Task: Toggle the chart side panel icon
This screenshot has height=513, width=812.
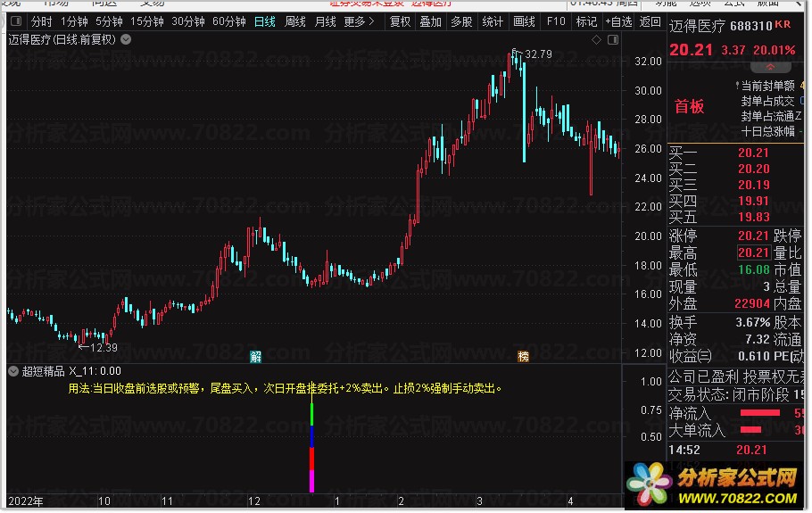Action: 613,40
